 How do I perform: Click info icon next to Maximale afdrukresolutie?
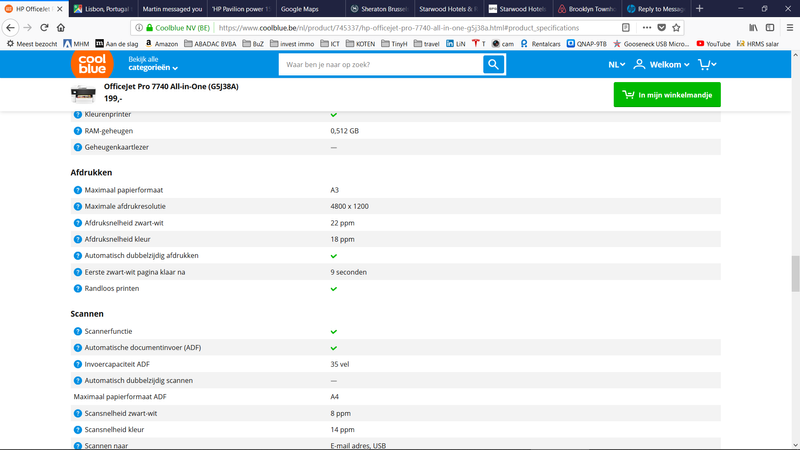click(78, 206)
